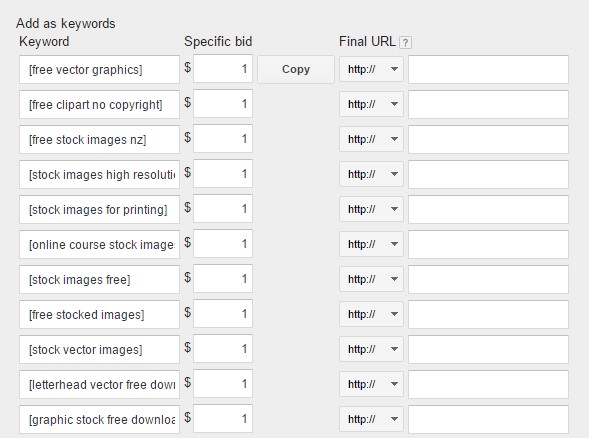
Task: Open the http:// dropdown for graphic stock row
Action: [371, 419]
